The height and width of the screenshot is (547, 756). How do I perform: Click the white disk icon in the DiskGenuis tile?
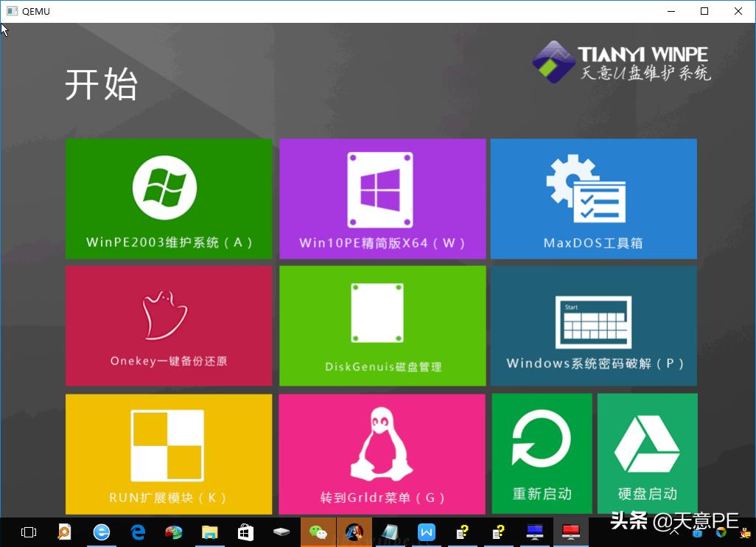point(377,313)
